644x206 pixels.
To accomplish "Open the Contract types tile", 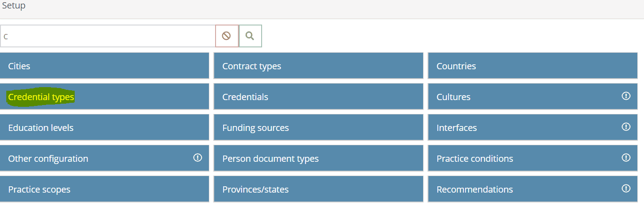I will tap(318, 66).
